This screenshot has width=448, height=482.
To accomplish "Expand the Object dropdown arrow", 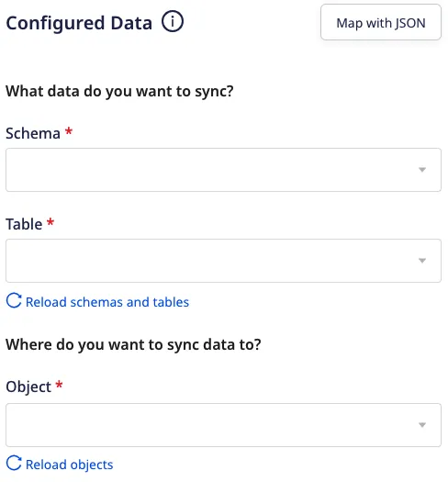I will 422,425.
